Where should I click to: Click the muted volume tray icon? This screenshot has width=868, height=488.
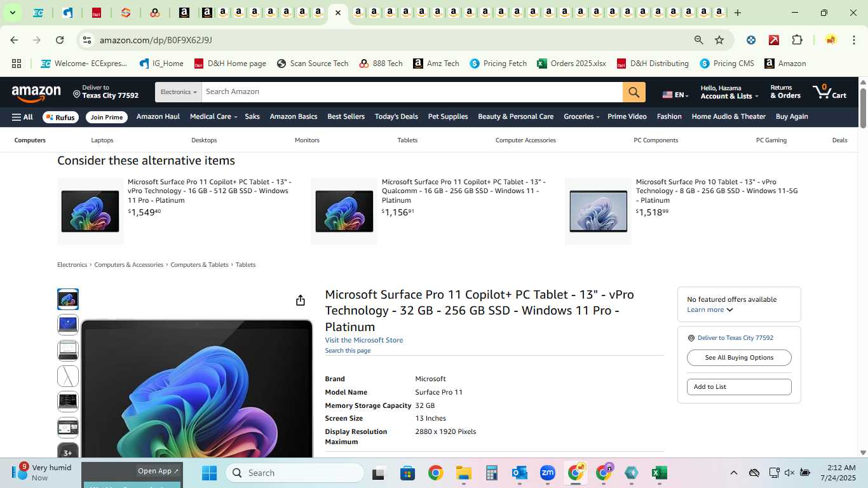click(x=789, y=473)
